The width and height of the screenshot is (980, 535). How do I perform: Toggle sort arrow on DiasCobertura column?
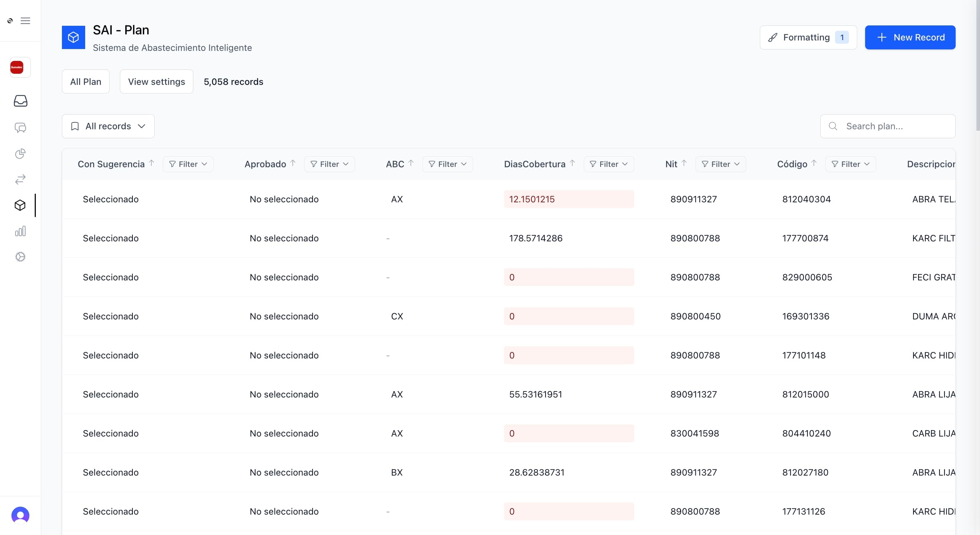coord(572,163)
